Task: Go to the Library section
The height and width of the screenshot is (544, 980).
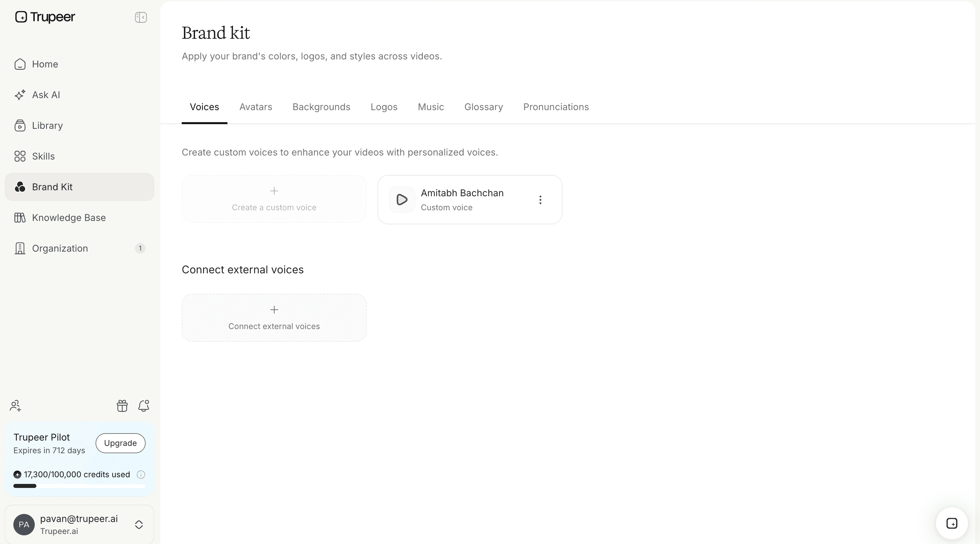Action: tap(79, 125)
